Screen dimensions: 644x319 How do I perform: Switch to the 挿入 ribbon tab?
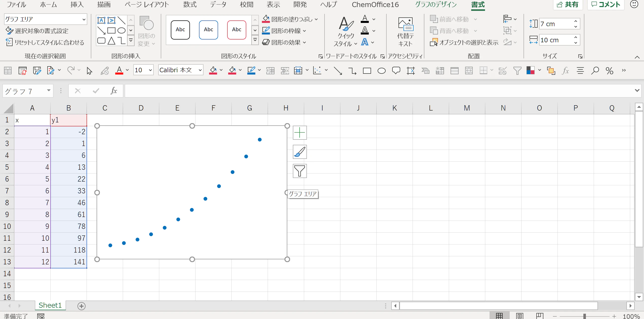click(77, 5)
